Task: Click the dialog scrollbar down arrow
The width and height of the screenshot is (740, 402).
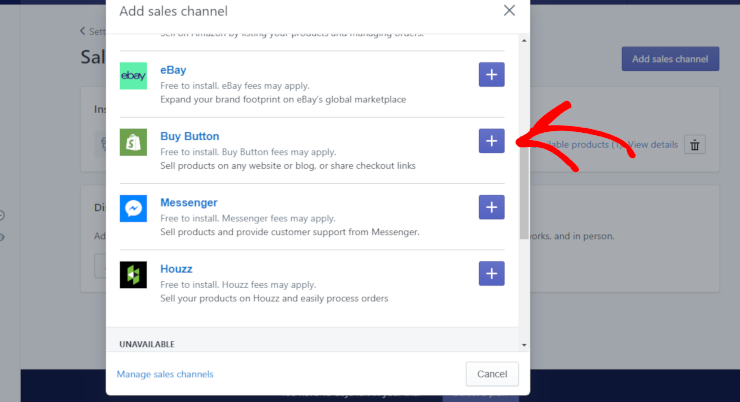Action: (x=524, y=345)
